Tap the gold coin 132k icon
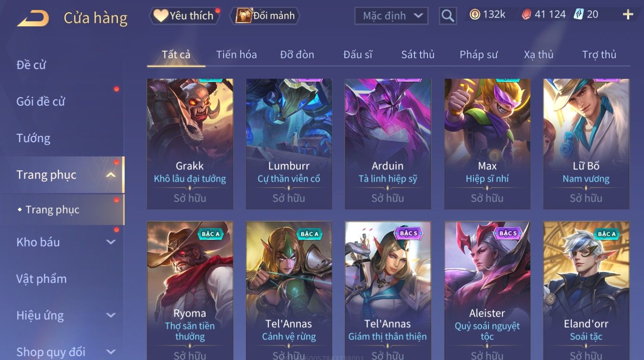 (x=474, y=15)
